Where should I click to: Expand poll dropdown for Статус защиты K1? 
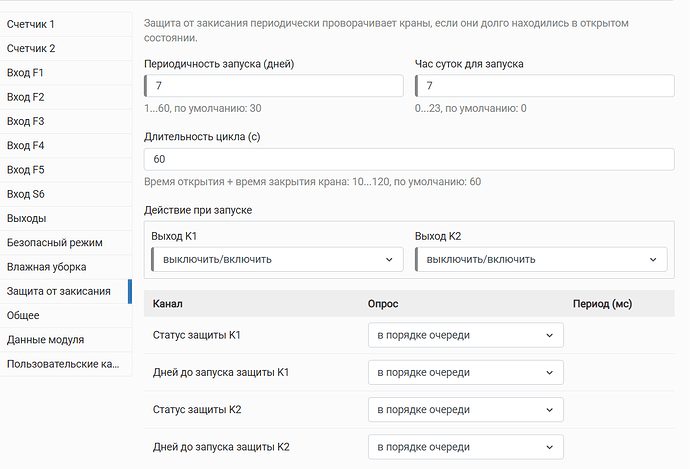(466, 335)
